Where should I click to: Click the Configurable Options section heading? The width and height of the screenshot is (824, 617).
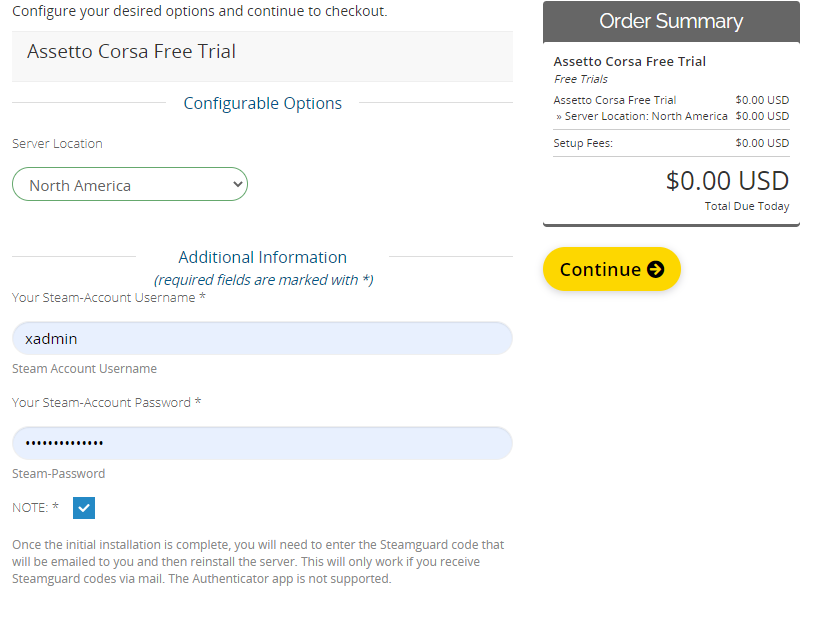[262, 103]
